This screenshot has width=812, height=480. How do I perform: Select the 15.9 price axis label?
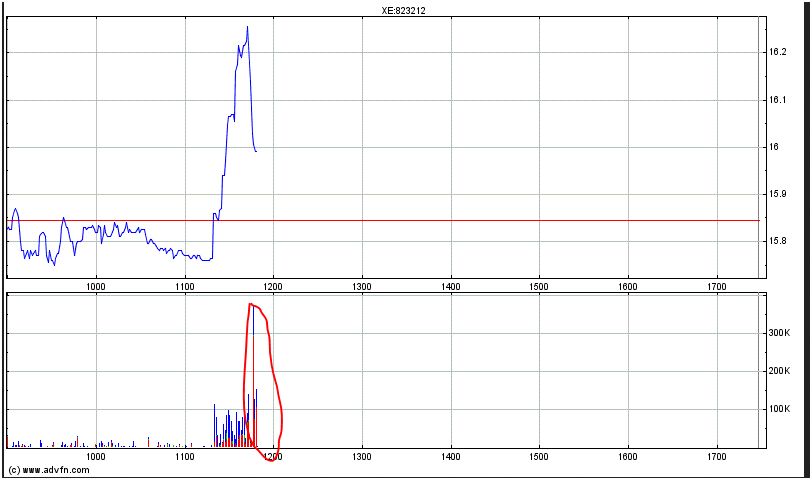777,194
